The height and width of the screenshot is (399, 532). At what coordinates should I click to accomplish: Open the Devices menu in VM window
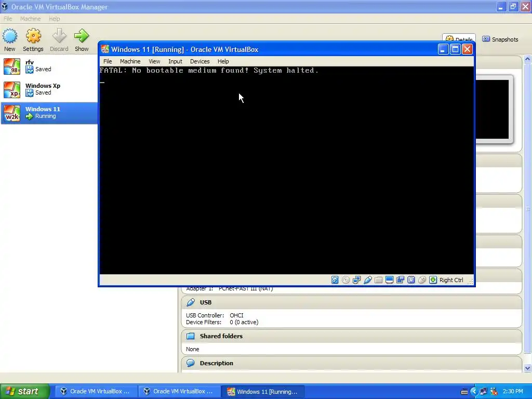click(x=200, y=61)
